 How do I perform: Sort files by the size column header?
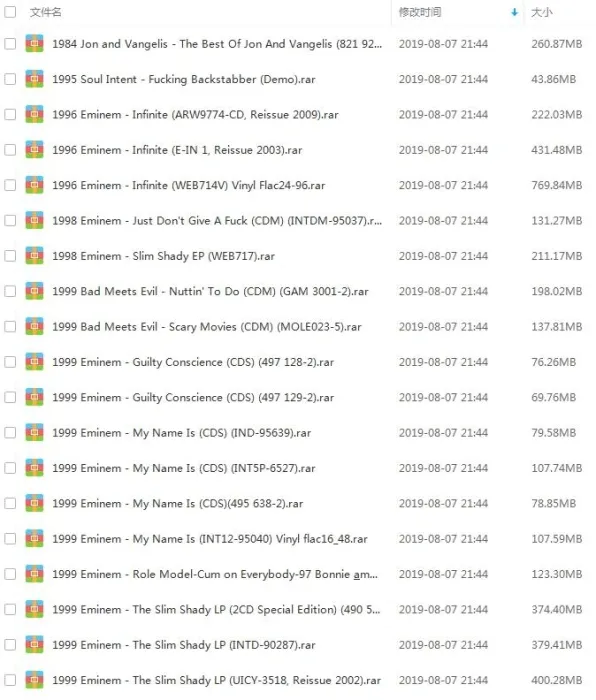(x=542, y=12)
